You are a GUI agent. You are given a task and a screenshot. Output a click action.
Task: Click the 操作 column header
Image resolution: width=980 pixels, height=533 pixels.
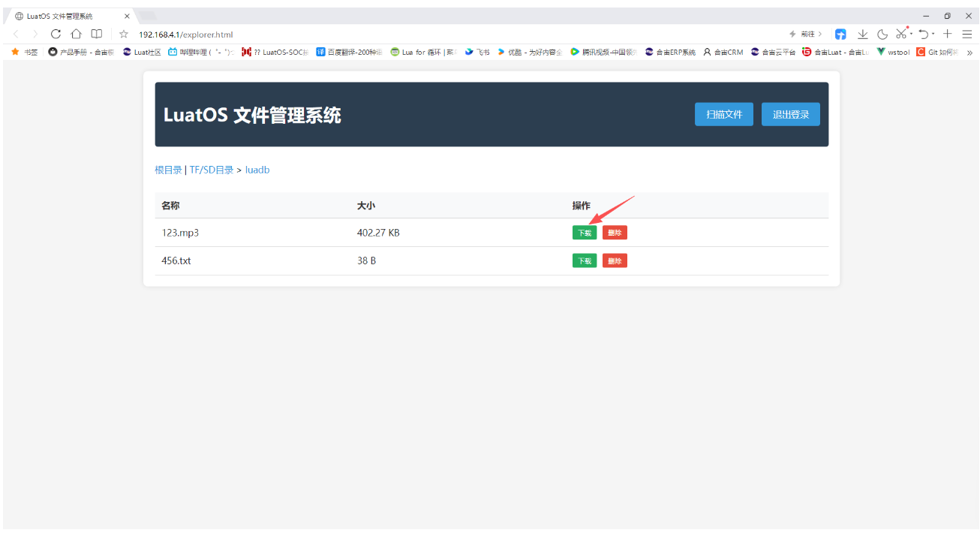(582, 206)
